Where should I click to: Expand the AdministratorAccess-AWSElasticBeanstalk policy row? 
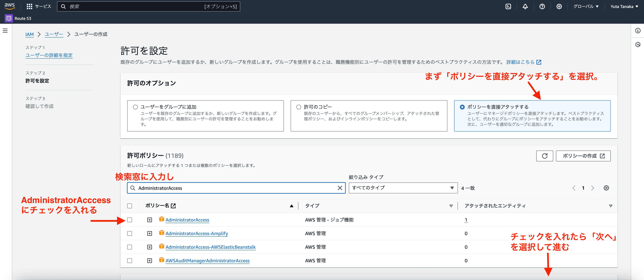(149, 247)
